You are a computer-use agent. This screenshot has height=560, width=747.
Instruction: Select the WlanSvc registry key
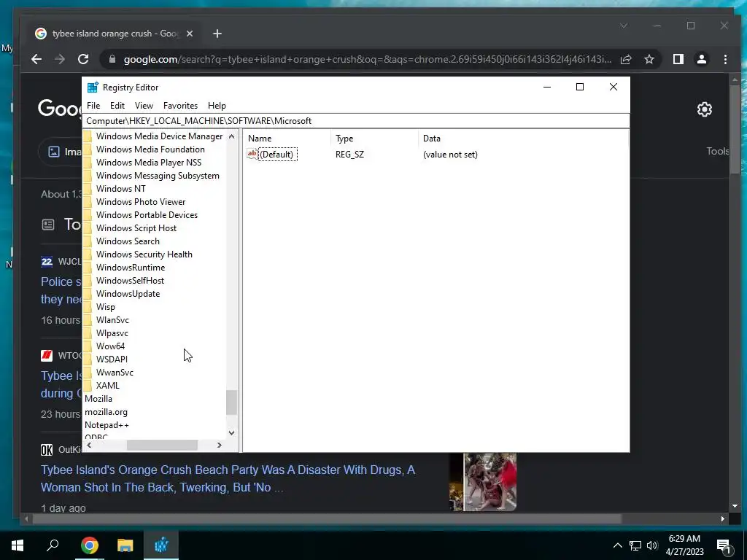click(x=112, y=320)
